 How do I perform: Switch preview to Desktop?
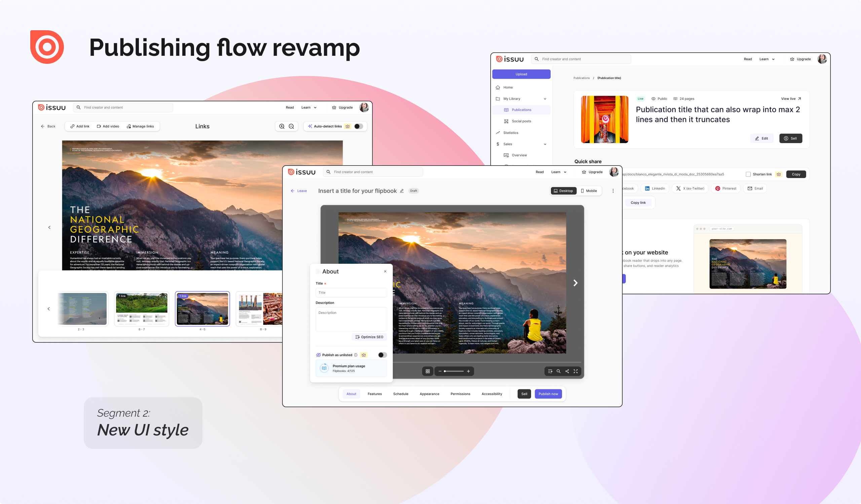(563, 191)
